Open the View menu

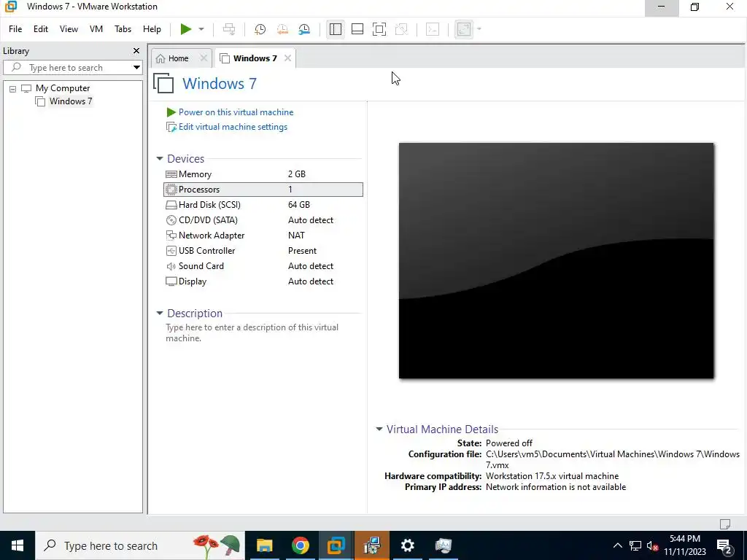click(69, 29)
